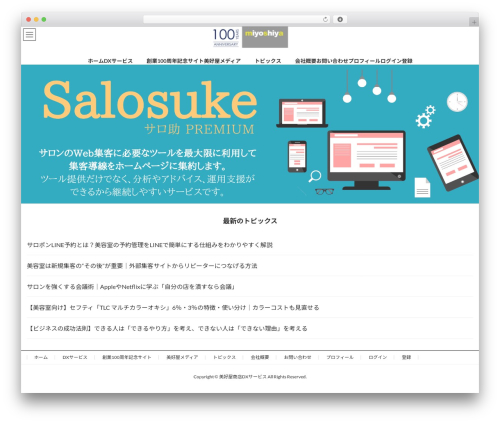The height and width of the screenshot is (423, 500).
Task: Click the footer トピックス link
Action: coord(224,357)
